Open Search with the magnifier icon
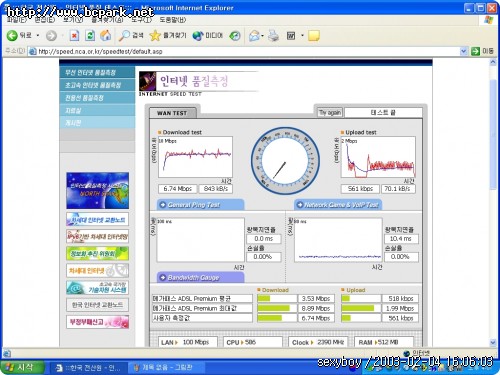 [124, 35]
